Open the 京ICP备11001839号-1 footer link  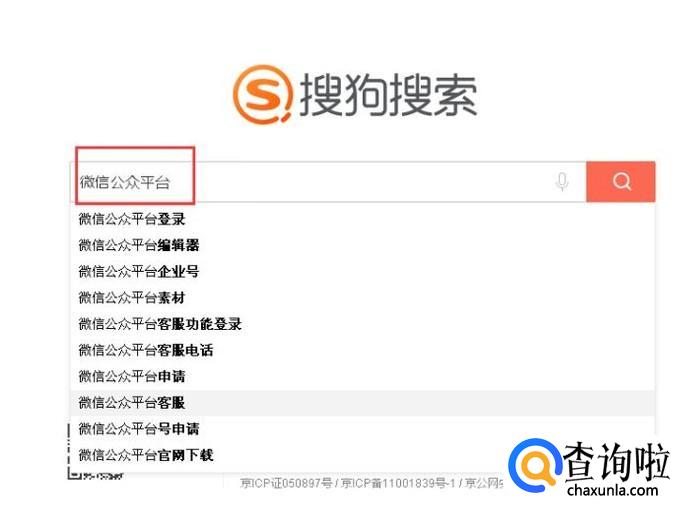click(x=398, y=483)
